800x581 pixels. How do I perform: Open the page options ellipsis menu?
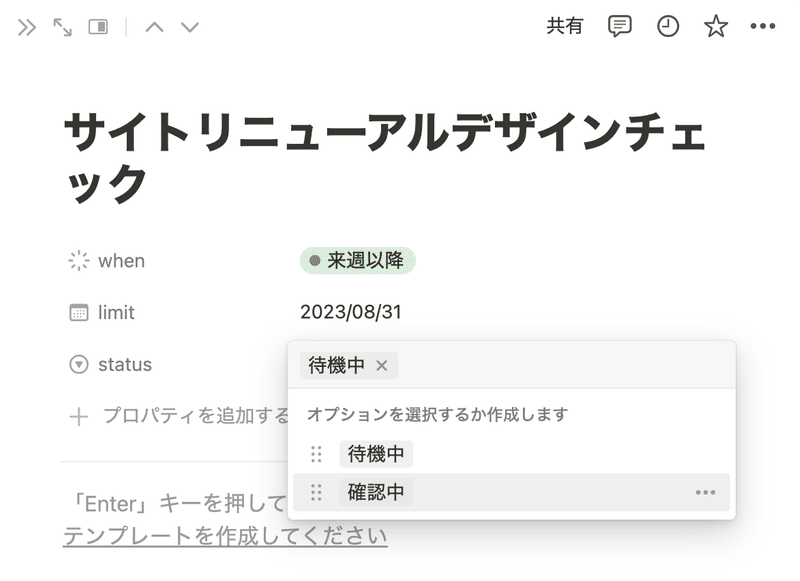(x=762, y=26)
